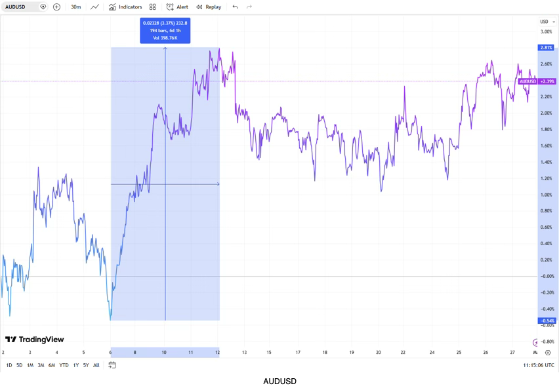Switch to the 6M range
Screen dimensions: 559x392
pyautogui.click(x=52, y=365)
